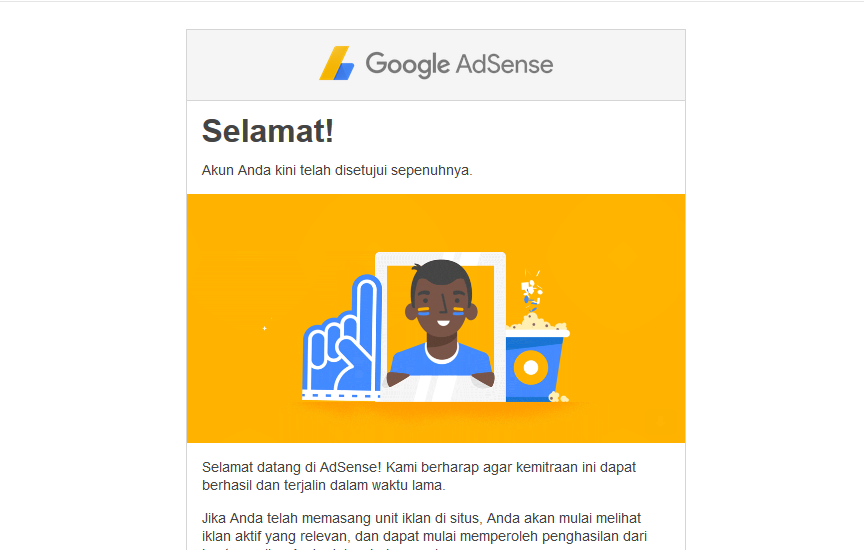The image size is (864, 550).
Task: Click the Selamat datang di AdSense paragraph
Action: [x=419, y=476]
